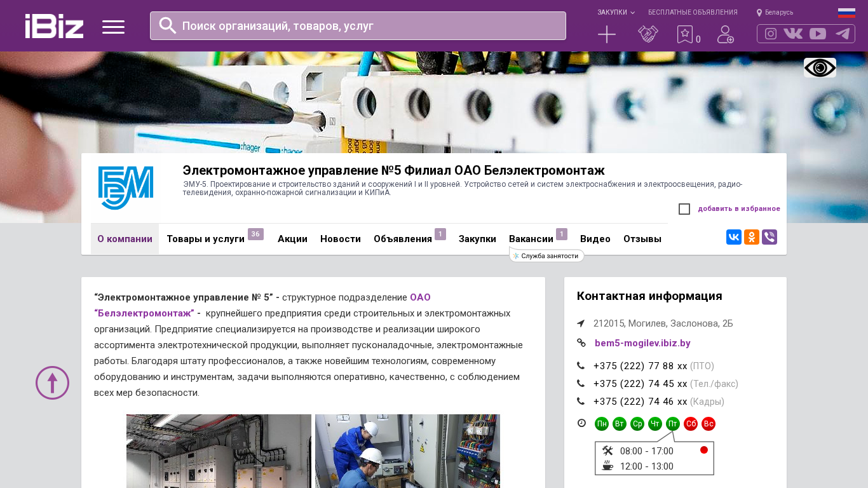The width and height of the screenshot is (868, 488).
Task: Click the company title heading text
Action: point(393,170)
